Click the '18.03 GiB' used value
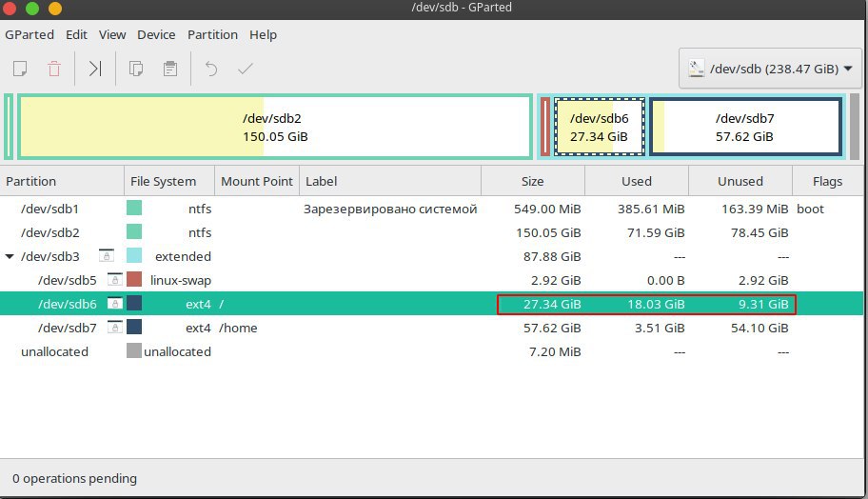The height and width of the screenshot is (499, 868). click(x=656, y=304)
